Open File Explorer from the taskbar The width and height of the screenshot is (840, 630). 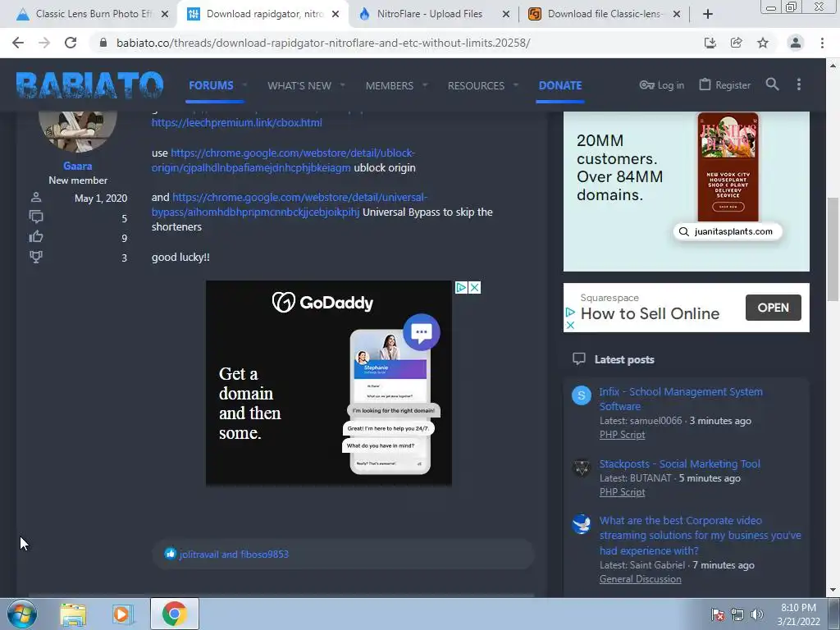click(73, 614)
